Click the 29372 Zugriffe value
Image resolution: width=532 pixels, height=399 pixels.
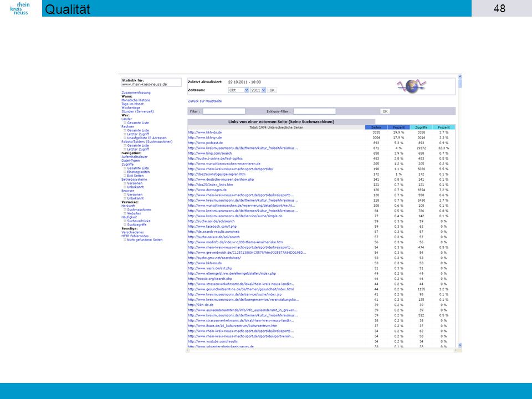pyautogui.click(x=421, y=149)
